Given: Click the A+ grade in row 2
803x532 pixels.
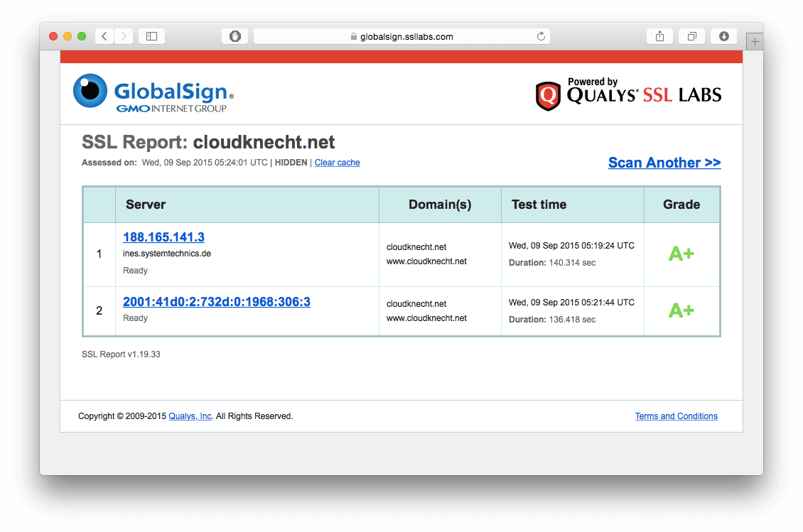Looking at the screenshot, I should click(681, 310).
